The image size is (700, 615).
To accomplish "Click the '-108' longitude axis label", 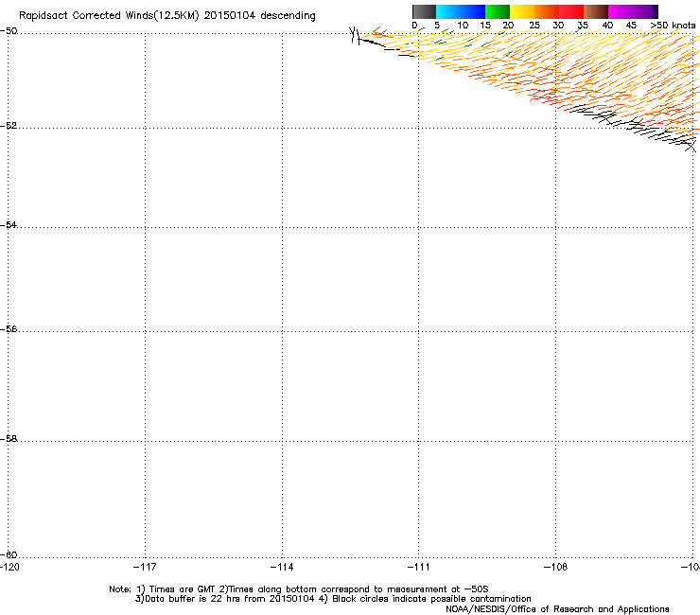I will point(556,567).
